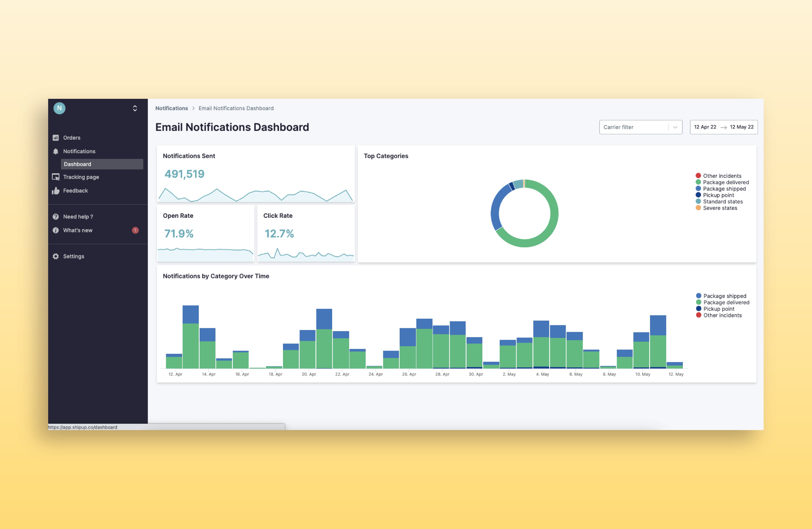Click the What's new info icon
This screenshot has height=529, width=812.
coord(56,230)
